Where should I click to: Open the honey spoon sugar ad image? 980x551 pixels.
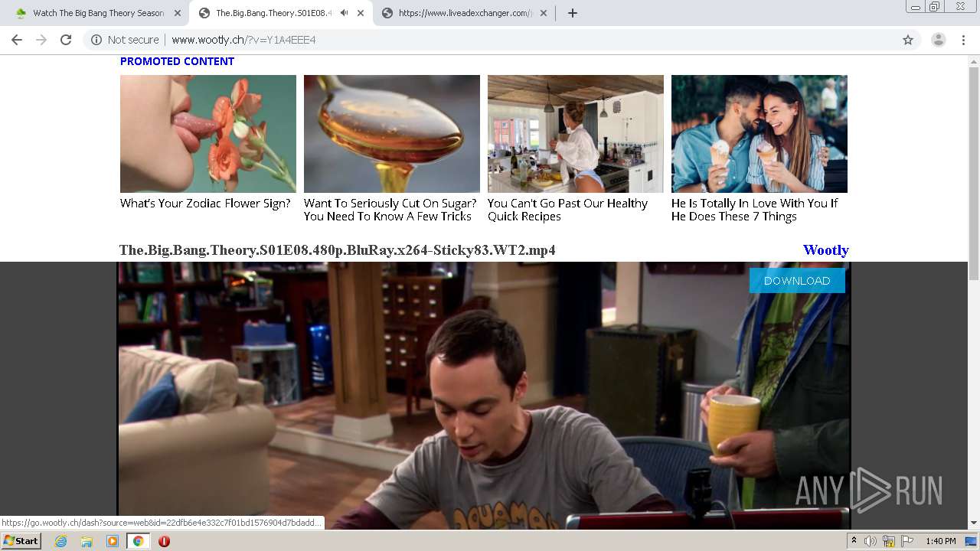[x=392, y=134]
